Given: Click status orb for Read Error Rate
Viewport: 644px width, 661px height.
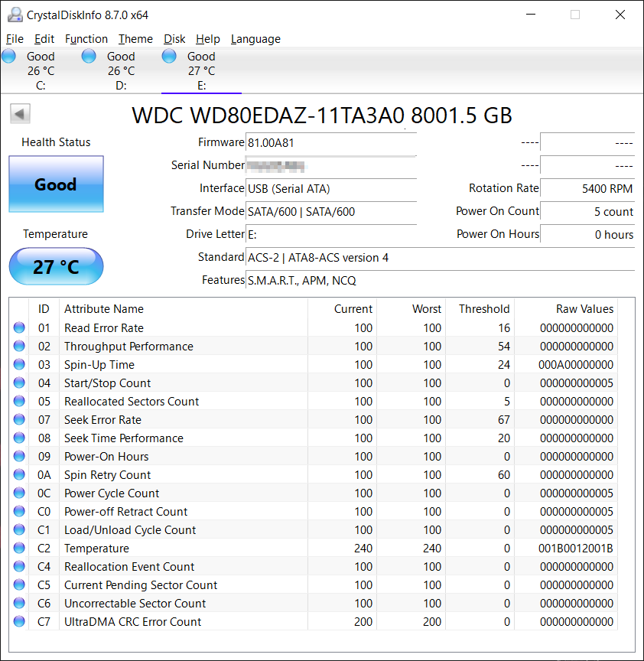Looking at the screenshot, I should tap(19, 327).
